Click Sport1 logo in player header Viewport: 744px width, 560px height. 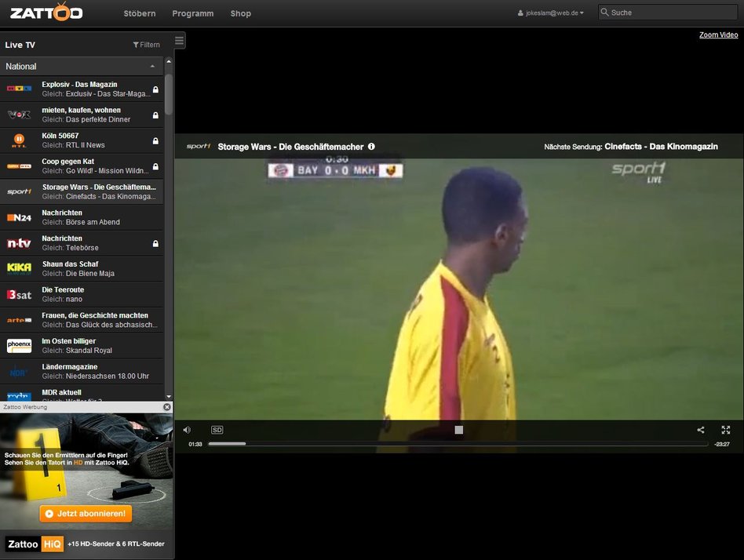(199, 146)
